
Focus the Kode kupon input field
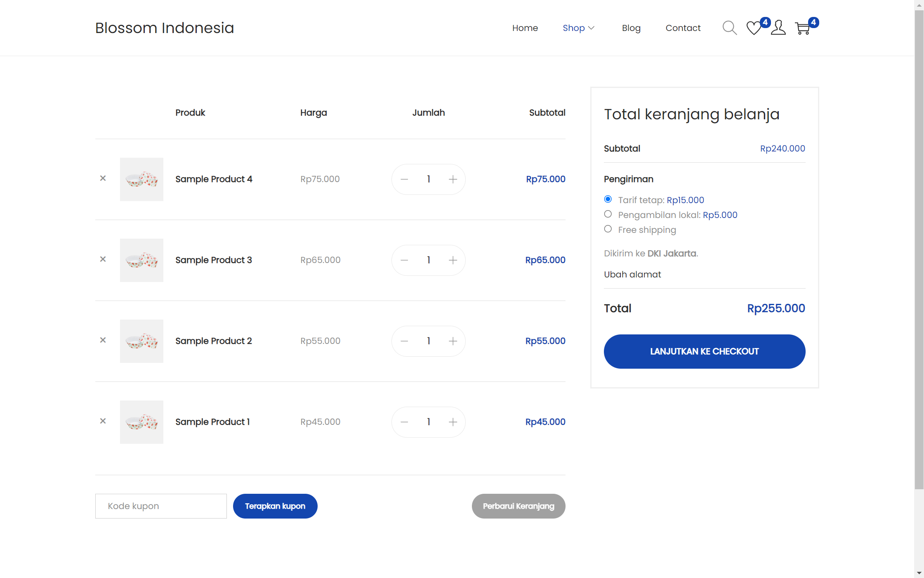(161, 506)
